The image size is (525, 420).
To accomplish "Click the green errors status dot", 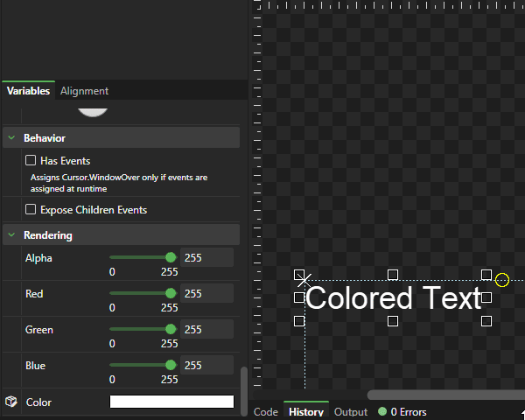I will tap(382, 411).
